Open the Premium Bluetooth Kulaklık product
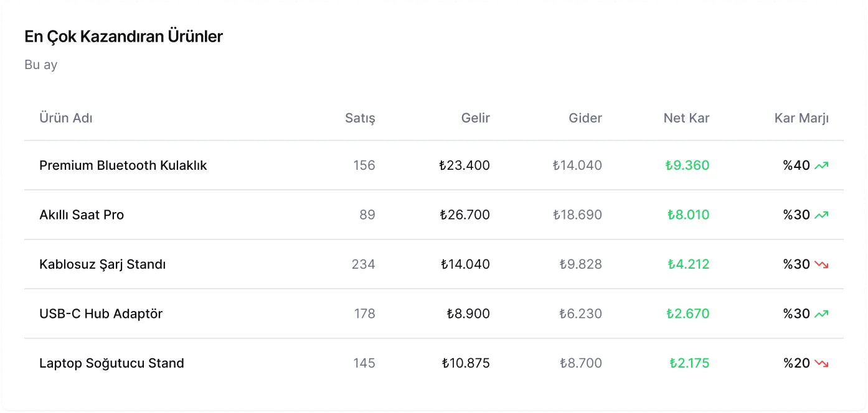Image resolution: width=868 pixels, height=413 pixels. point(123,165)
